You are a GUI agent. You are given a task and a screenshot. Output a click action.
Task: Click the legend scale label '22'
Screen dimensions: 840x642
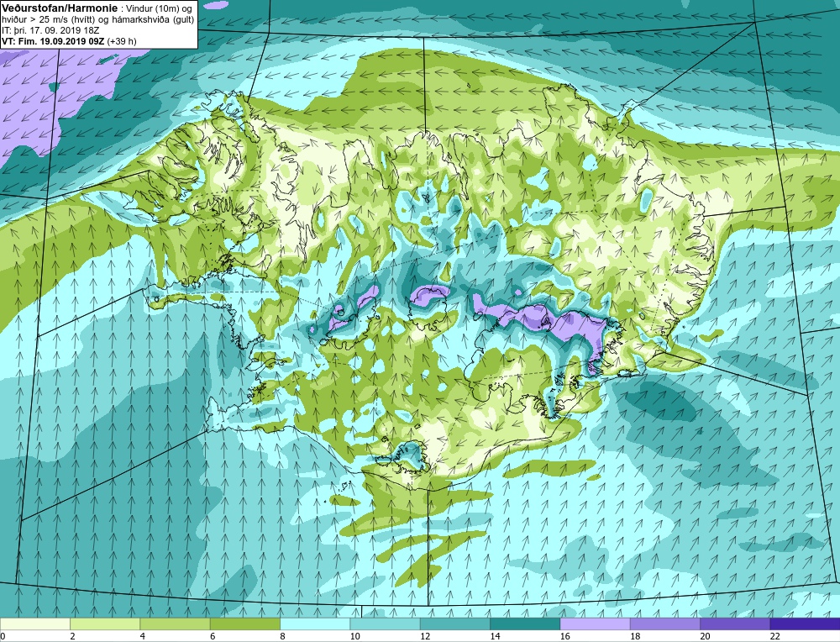pyautogui.click(x=774, y=636)
